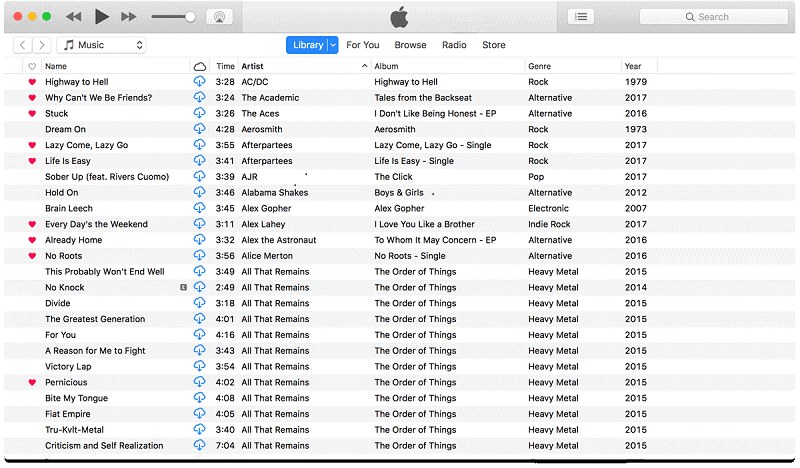Screen dimensions: 800x468
Task: Toggle heart on Every Day's the Weekend
Action: point(32,224)
